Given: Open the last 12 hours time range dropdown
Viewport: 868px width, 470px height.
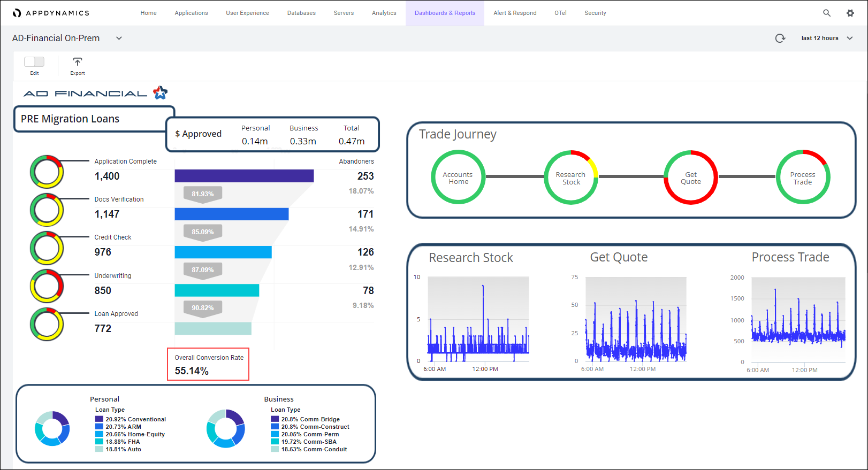Looking at the screenshot, I should 826,38.
